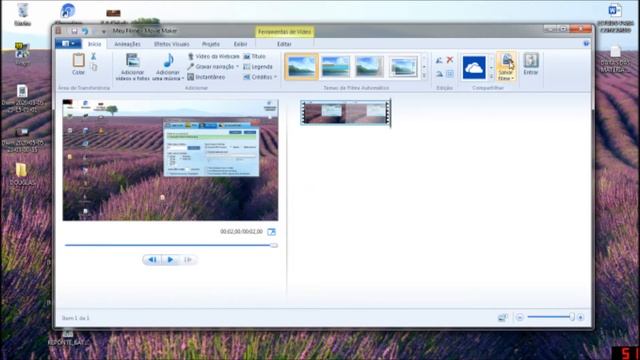Start Vídeo da Webcam recording
640x360 pixels.
pyautogui.click(x=213, y=56)
